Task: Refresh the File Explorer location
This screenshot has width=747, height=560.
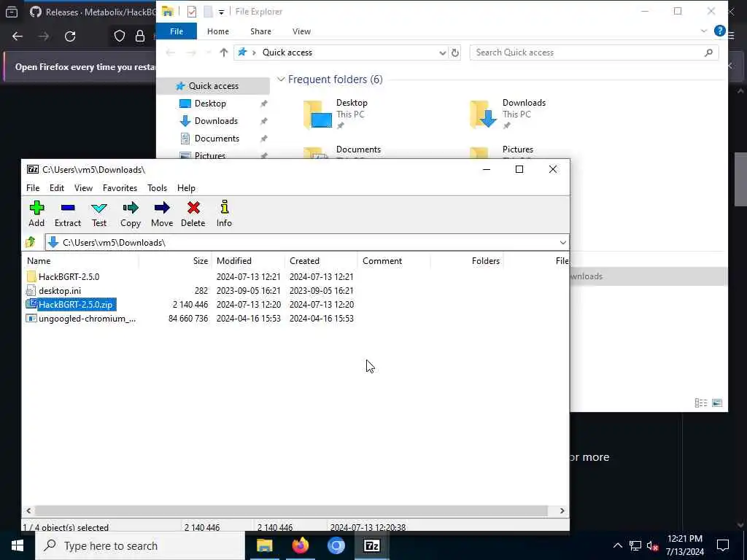Action: 455,52
